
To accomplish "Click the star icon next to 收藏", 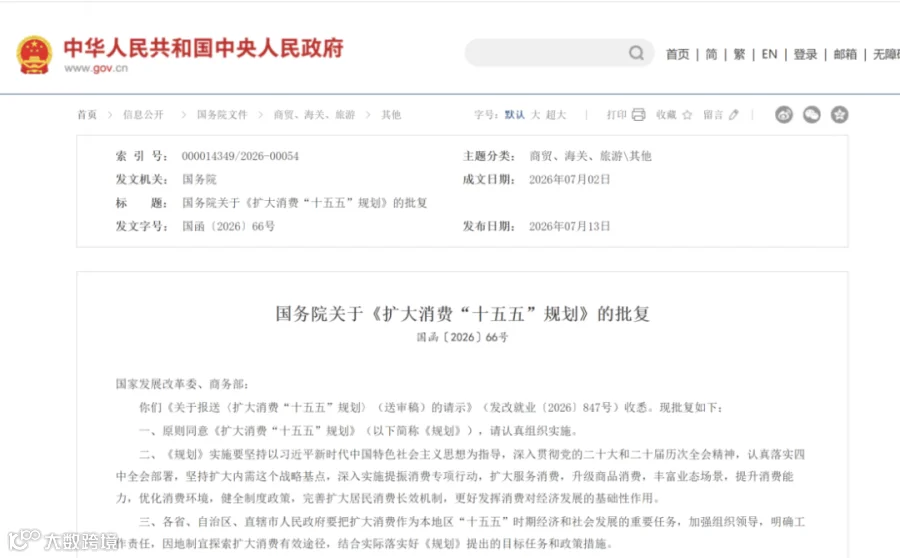I will point(687,115).
